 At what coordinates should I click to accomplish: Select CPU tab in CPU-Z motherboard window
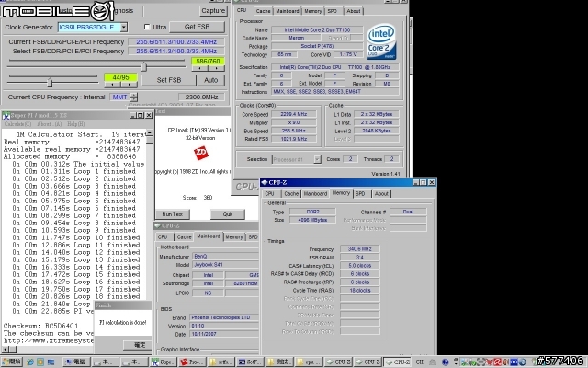(x=163, y=237)
